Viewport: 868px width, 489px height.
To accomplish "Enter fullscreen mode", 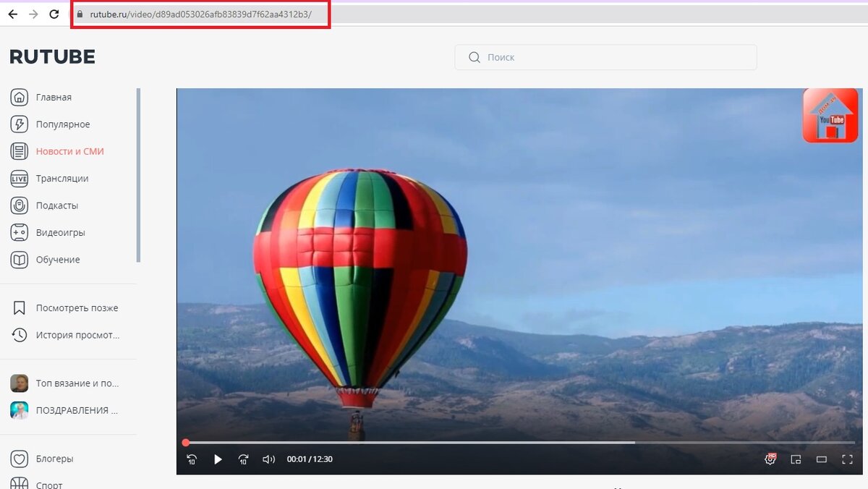I will coord(848,459).
